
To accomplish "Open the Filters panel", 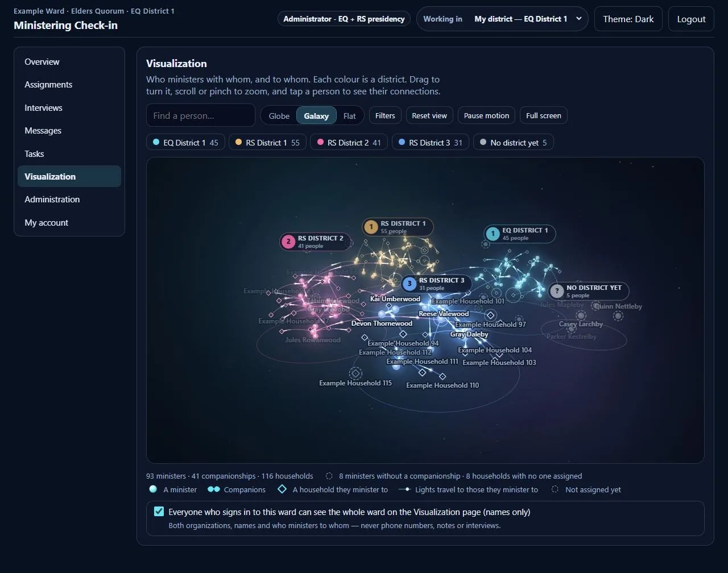I will (385, 115).
